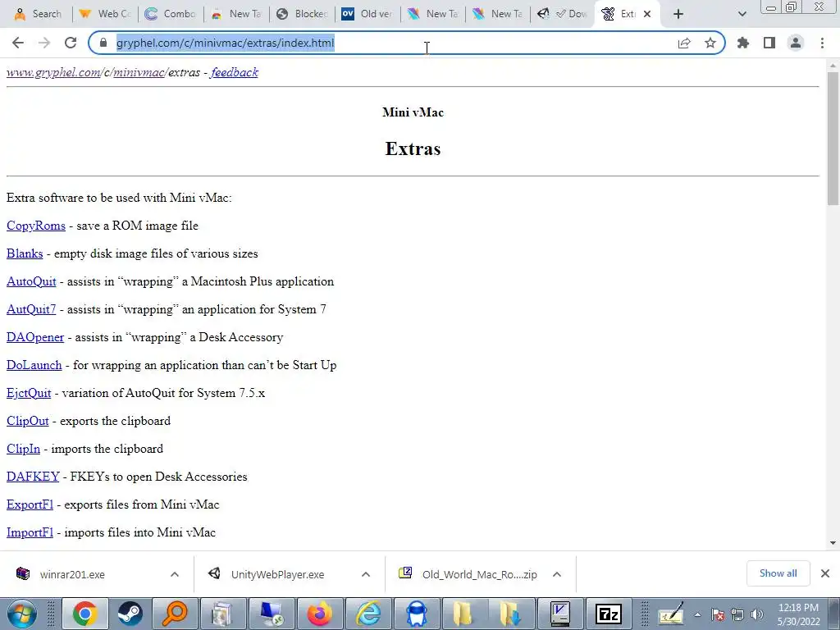This screenshot has width=840, height=630.
Task: Open Internet Explorer from the taskbar
Action: pos(368,614)
